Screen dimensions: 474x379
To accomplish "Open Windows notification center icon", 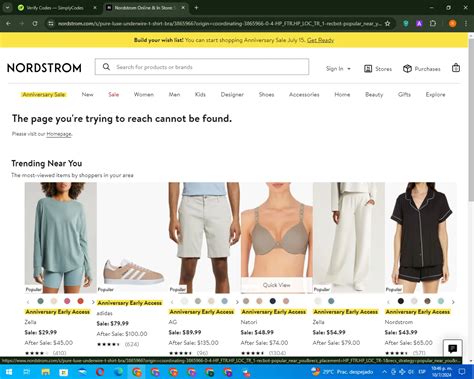I will (x=462, y=371).
